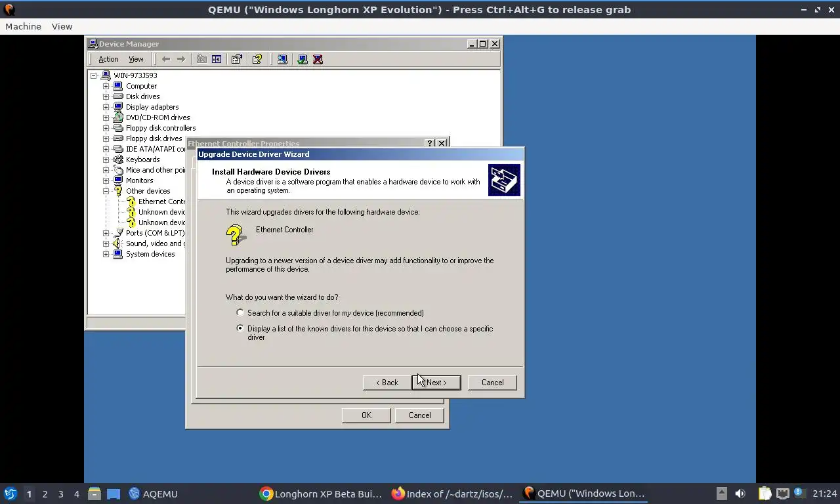Switch to Firefox "Index of /~dartz/isos" window
Image resolution: width=840 pixels, height=504 pixels.
pyautogui.click(x=452, y=493)
